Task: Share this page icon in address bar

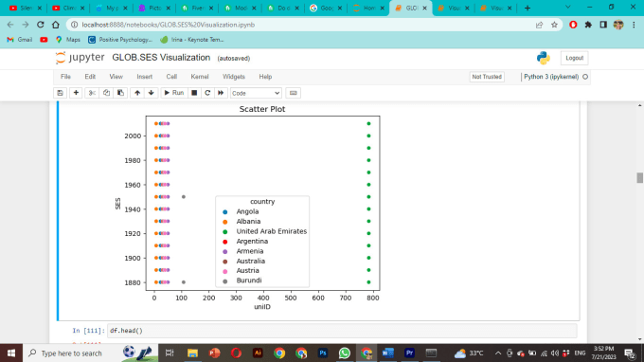Action: pyautogui.click(x=539, y=25)
